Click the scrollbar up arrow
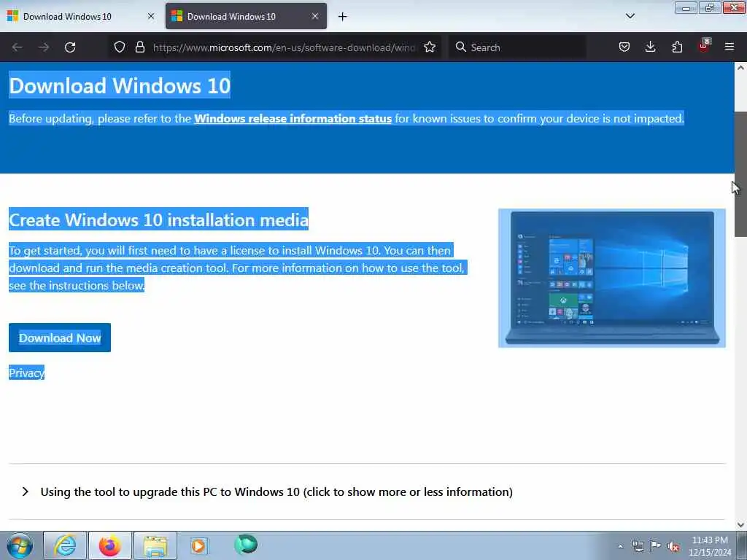The height and width of the screenshot is (560, 747). (740, 68)
